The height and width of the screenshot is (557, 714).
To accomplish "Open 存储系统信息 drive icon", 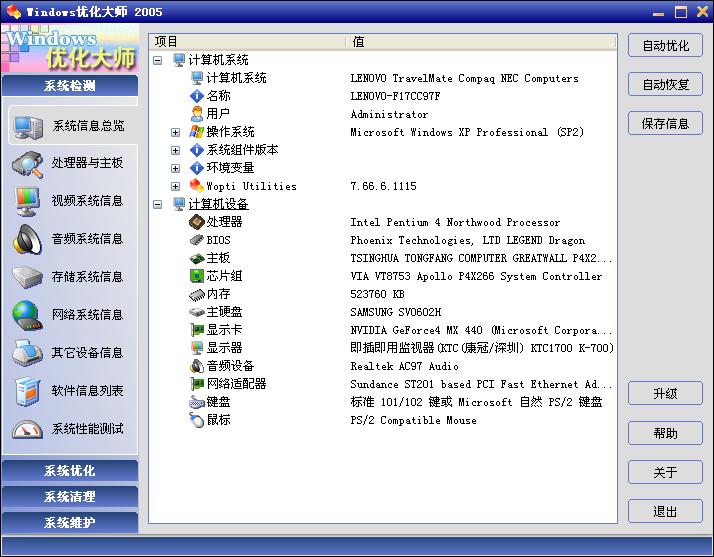I will pyautogui.click(x=28, y=277).
